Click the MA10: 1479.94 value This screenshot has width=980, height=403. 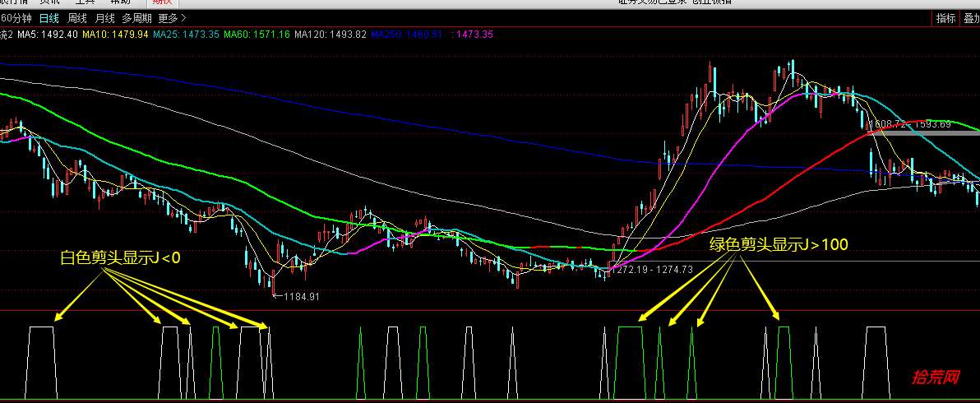coord(115,35)
